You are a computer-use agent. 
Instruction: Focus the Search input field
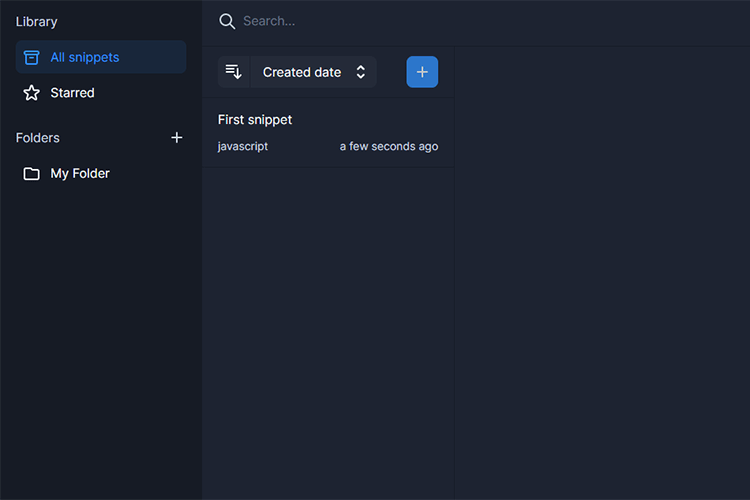pos(400,21)
